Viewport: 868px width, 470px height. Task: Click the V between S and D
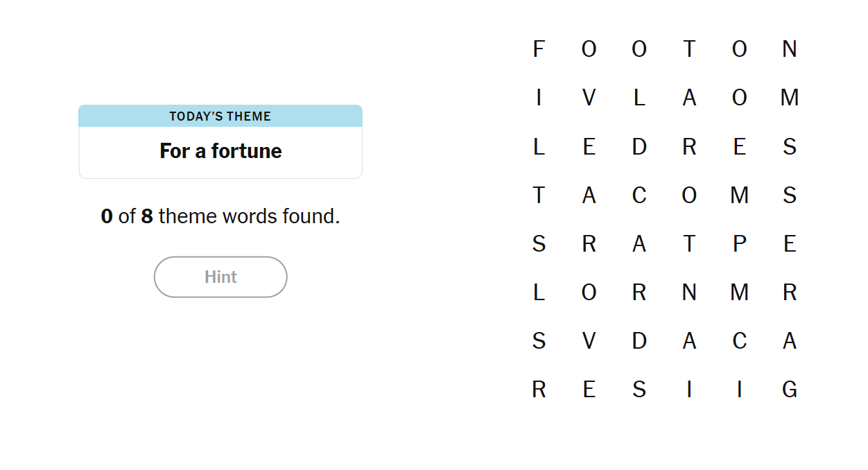click(589, 341)
